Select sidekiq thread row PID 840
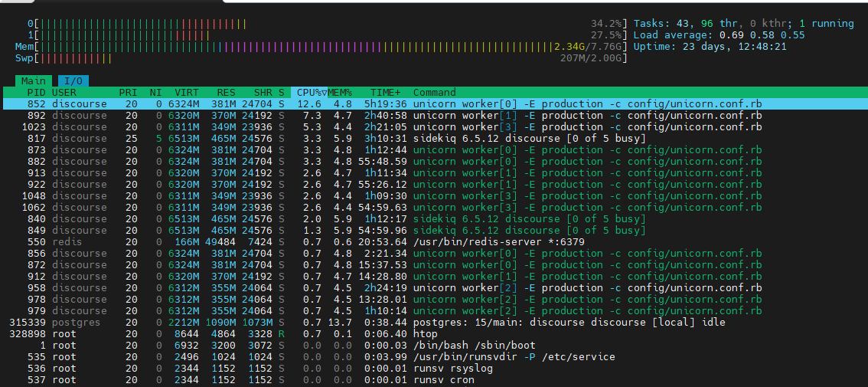The width and height of the screenshot is (868, 387). click(x=434, y=219)
